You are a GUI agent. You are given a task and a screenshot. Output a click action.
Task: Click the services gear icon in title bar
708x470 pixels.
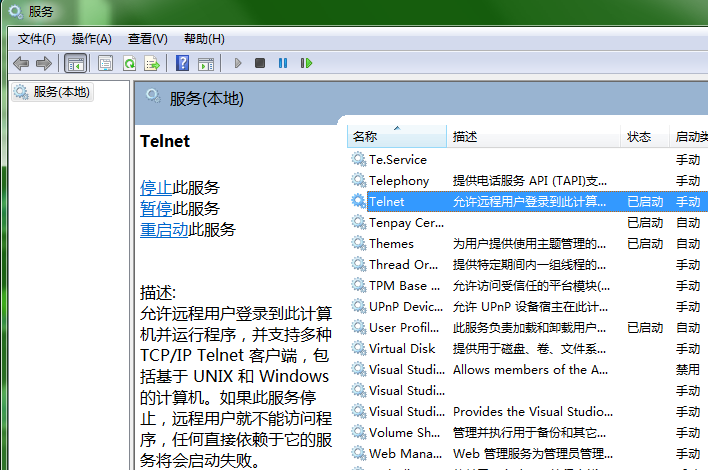pyautogui.click(x=16, y=11)
